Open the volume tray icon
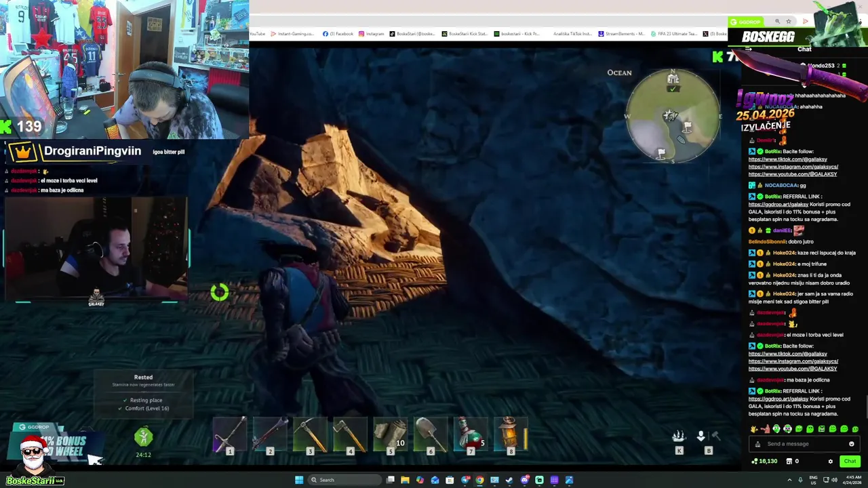This screenshot has width=868, height=488. point(834,480)
